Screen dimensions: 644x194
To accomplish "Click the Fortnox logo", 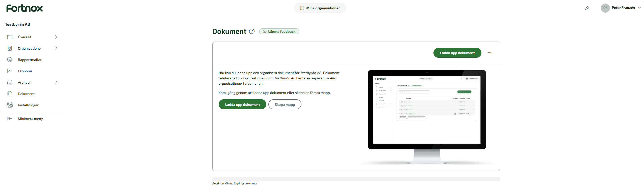I will click(x=24, y=8).
